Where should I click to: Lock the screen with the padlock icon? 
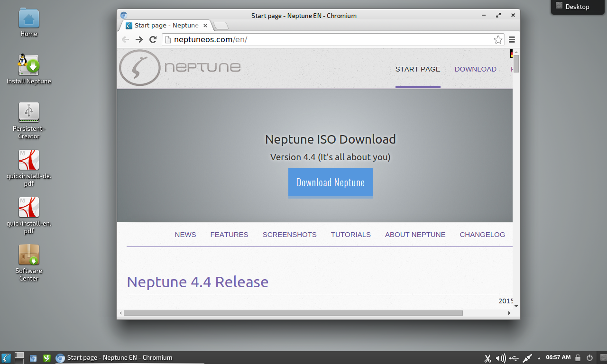pyautogui.click(x=578, y=358)
